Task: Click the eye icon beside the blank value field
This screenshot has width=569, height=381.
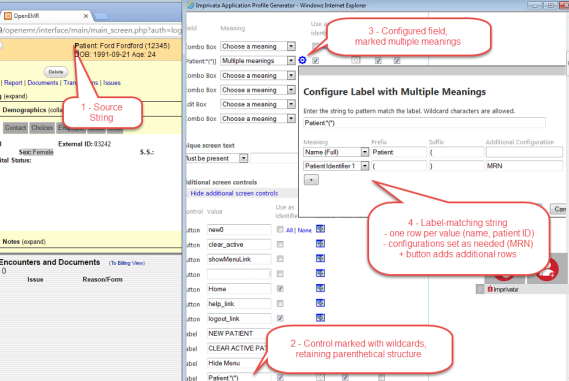Action: tap(320, 274)
